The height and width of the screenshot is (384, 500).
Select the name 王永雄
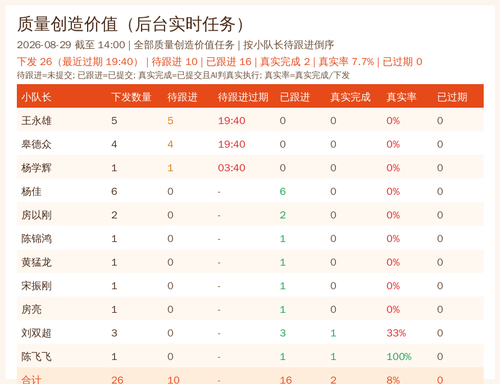[x=36, y=121]
